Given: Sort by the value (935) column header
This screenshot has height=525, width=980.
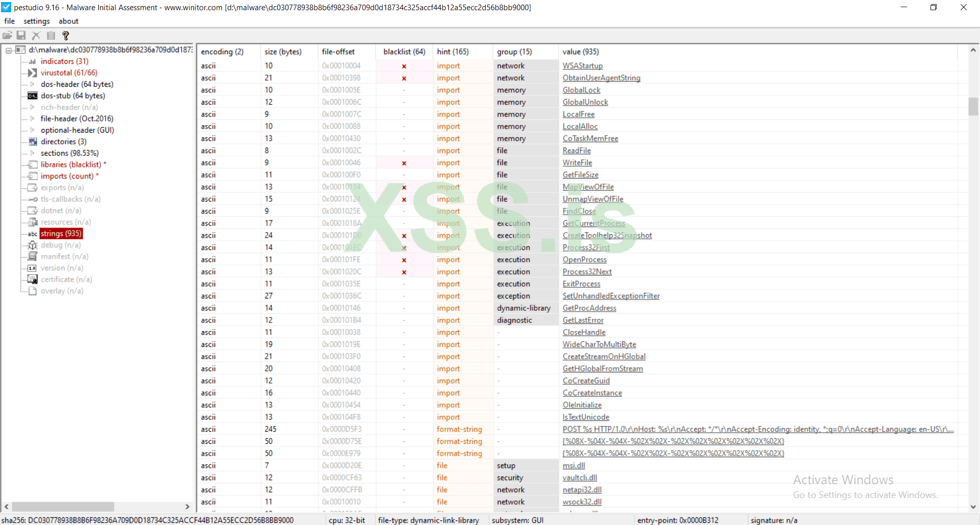Looking at the screenshot, I should click(758, 52).
